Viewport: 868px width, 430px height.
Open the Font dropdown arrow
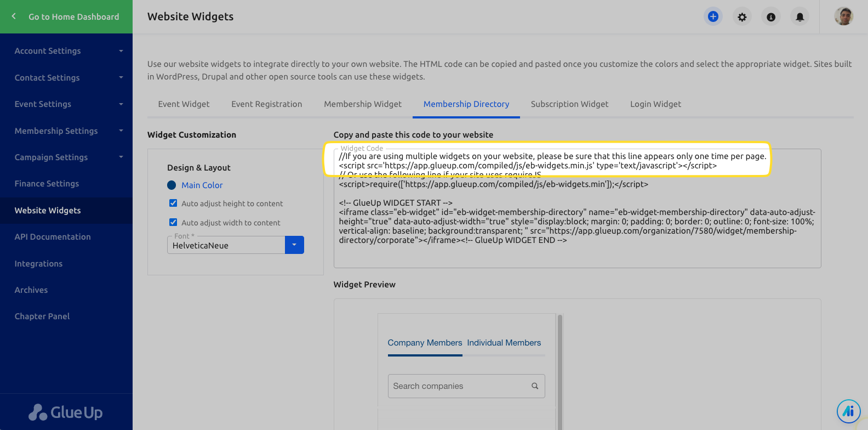tap(294, 245)
